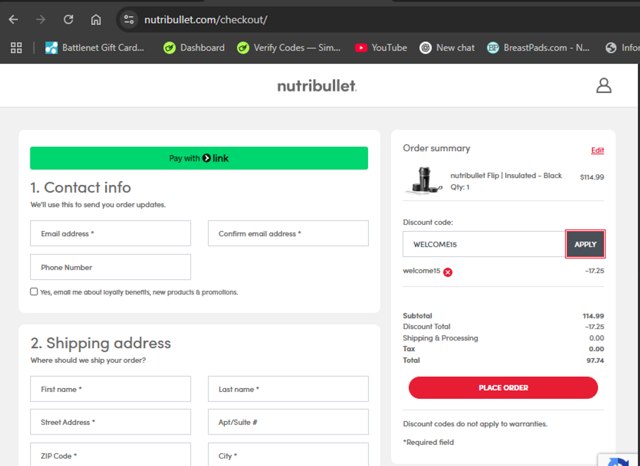Open the apps grid in bookmarks bar
The width and height of the screenshot is (640, 466).
[x=16, y=48]
